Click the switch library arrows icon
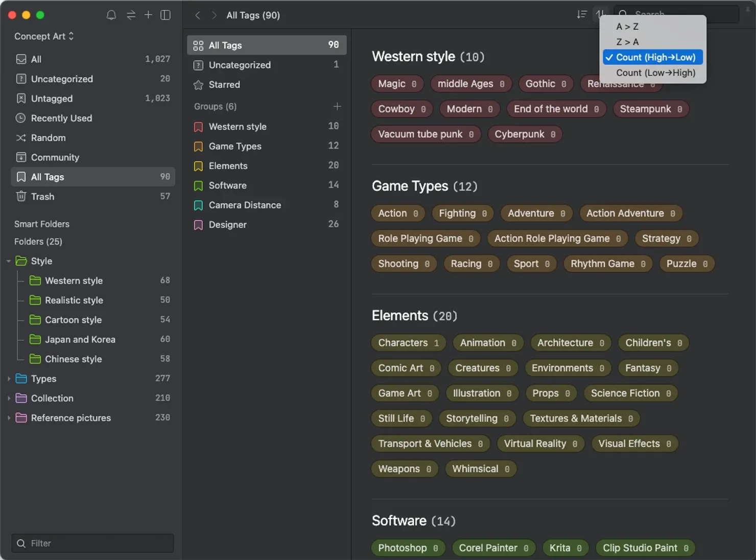 coord(131,15)
